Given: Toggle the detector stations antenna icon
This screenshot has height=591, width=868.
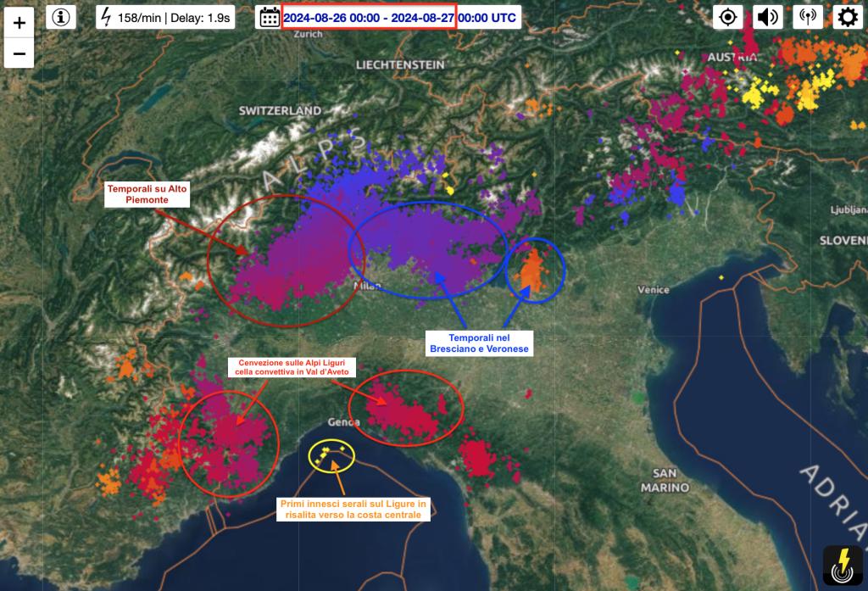Looking at the screenshot, I should (808, 17).
